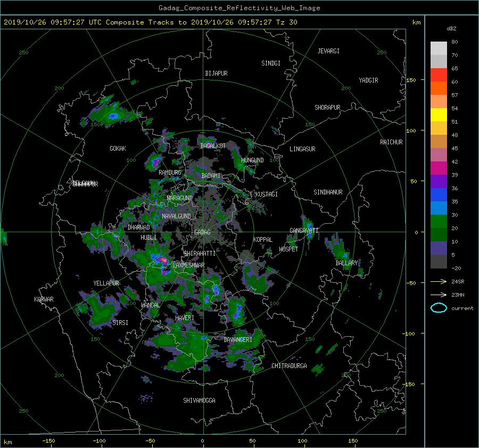Click the BADAMI city label
Screen dimensions: 479x448
coord(211,176)
